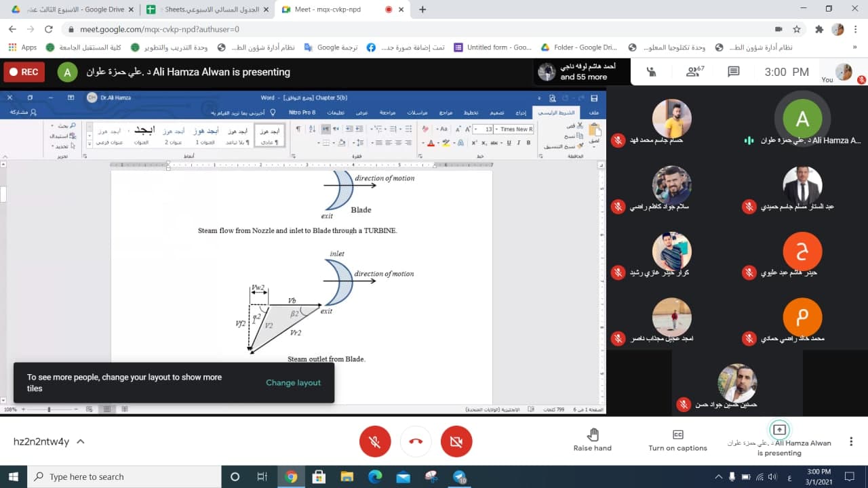Open Chrome extensions puzzle icon

click(x=819, y=29)
